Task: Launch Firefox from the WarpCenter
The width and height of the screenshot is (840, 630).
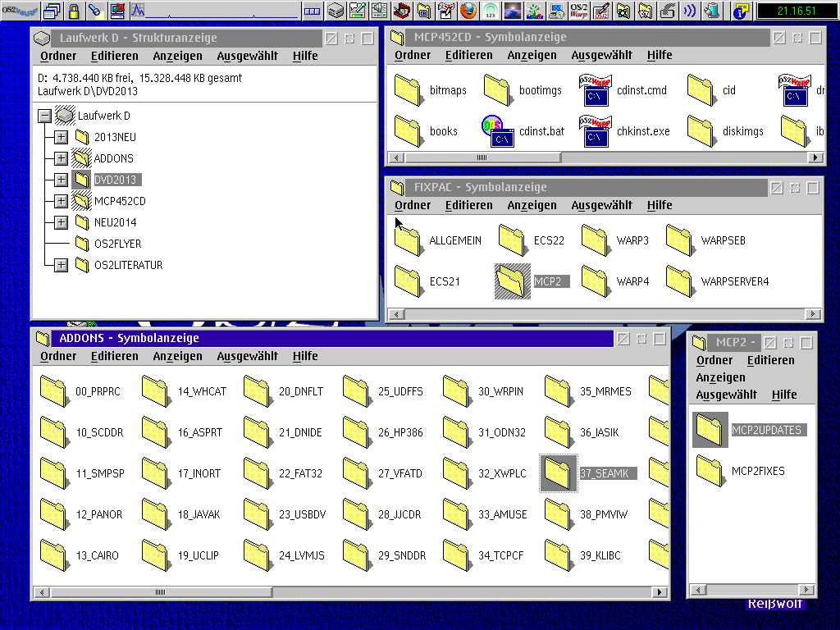Action: pos(468,11)
